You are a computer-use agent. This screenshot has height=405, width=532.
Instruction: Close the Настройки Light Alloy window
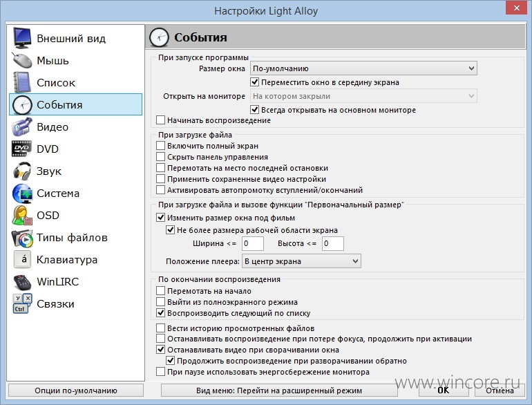[x=516, y=8]
